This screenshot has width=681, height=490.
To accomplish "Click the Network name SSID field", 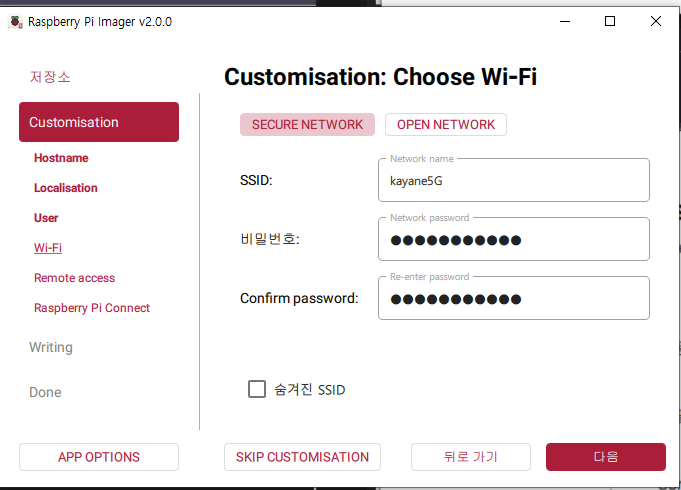I will point(513,181).
